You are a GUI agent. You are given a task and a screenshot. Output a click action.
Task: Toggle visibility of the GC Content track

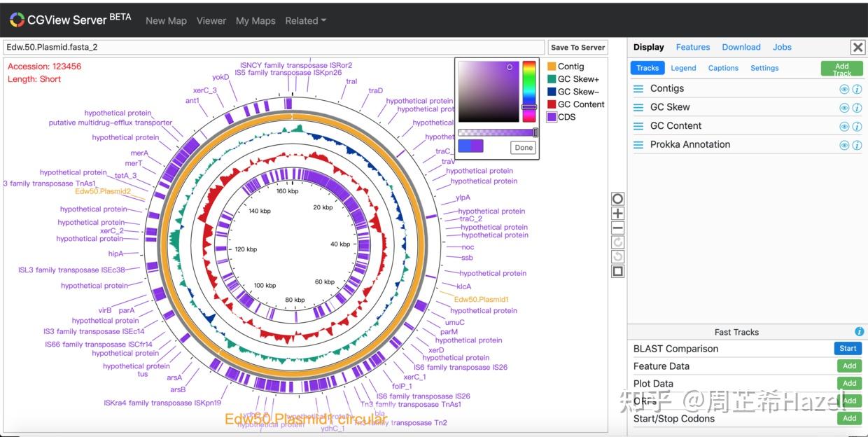[844, 127]
